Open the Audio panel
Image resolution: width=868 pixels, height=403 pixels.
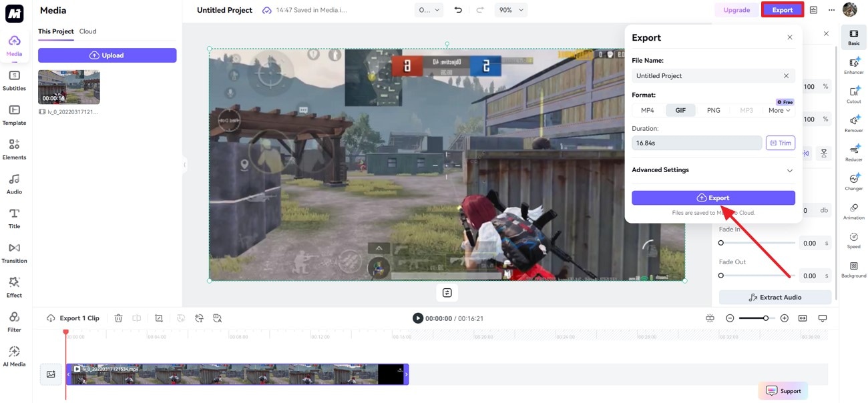(14, 183)
